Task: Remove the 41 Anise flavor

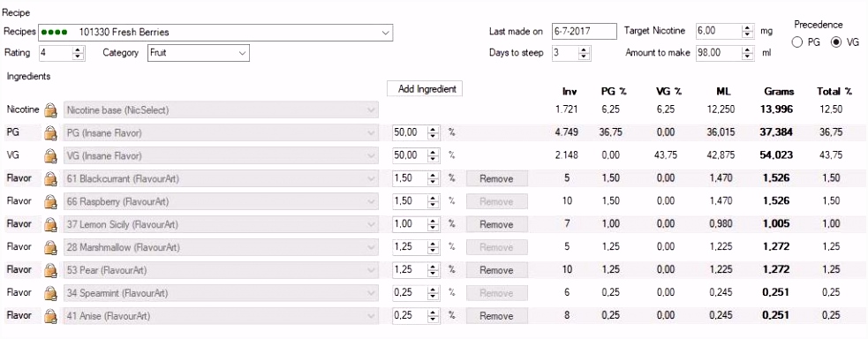Action: [496, 316]
